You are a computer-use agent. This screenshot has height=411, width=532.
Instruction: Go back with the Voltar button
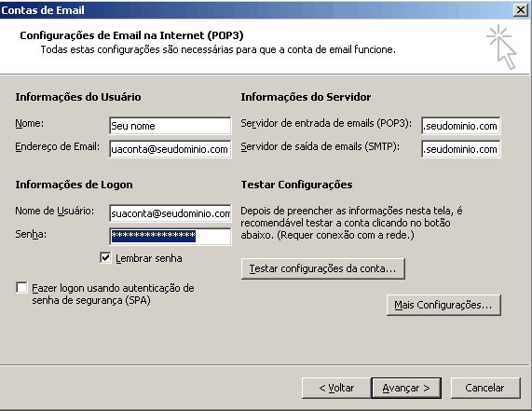(x=336, y=388)
